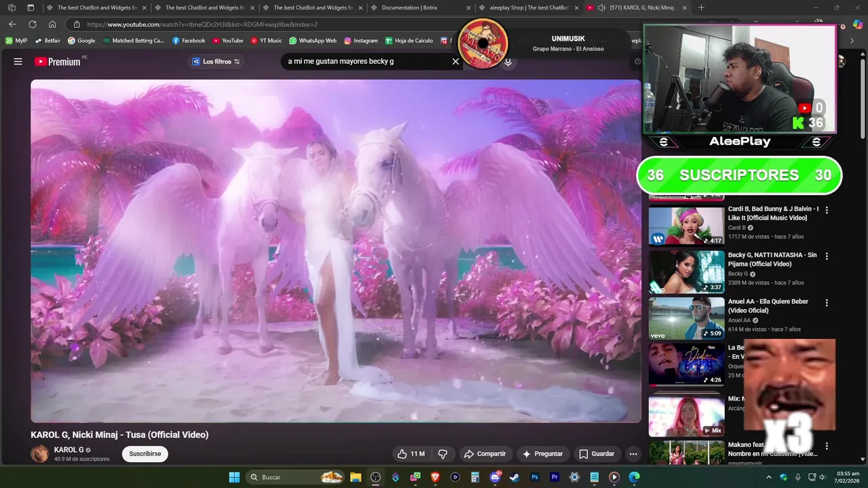
Task: Go to the YouTube Premium home logo
Action: [x=58, y=62]
